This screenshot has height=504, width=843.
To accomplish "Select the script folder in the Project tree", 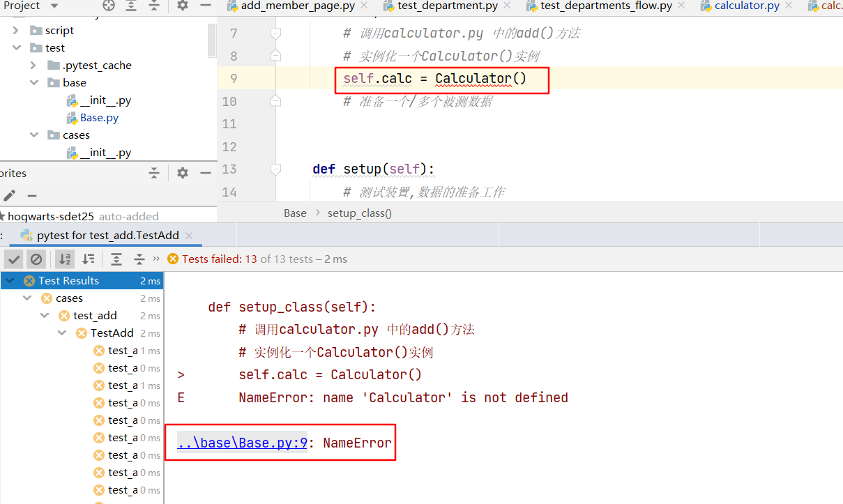I will point(59,31).
